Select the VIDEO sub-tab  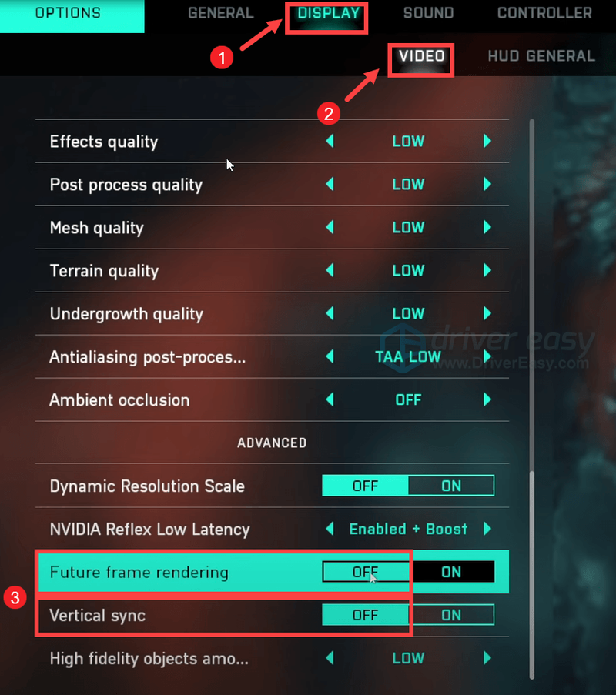point(421,56)
